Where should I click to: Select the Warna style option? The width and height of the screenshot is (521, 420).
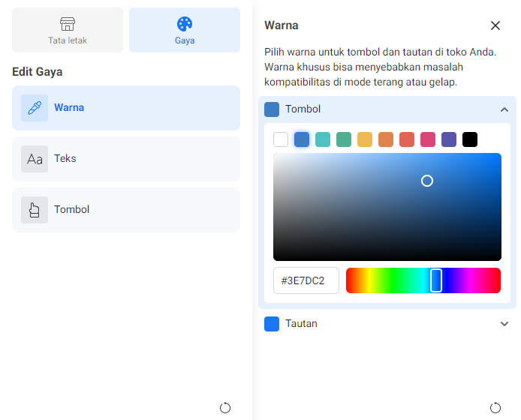coord(126,108)
